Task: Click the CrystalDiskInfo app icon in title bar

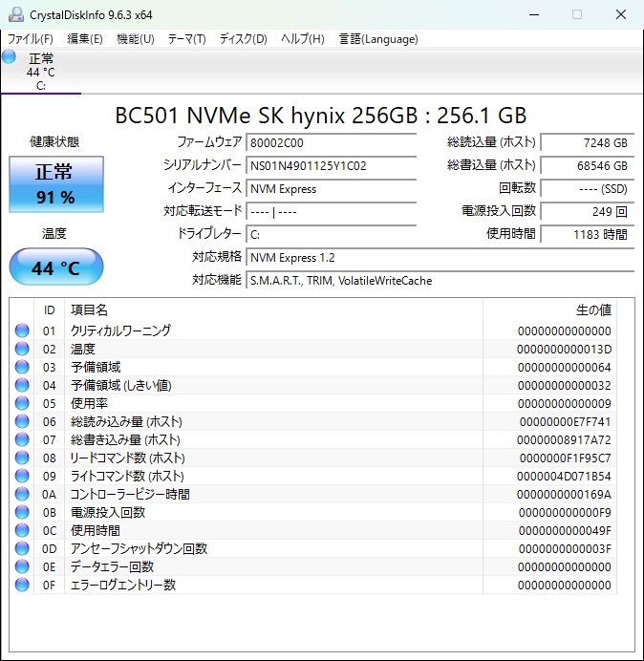Action: 16,14
